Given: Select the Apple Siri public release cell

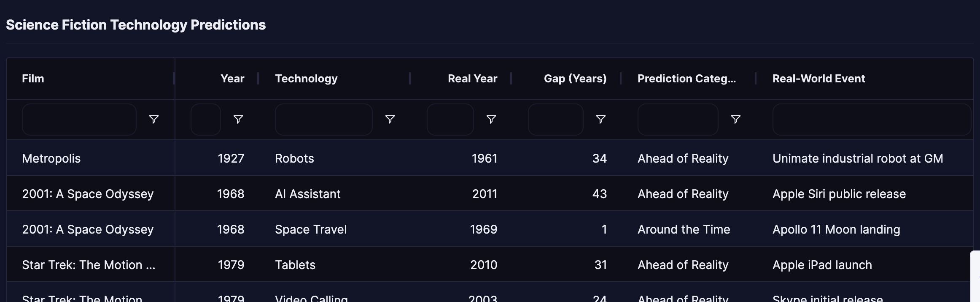Looking at the screenshot, I should click(839, 194).
